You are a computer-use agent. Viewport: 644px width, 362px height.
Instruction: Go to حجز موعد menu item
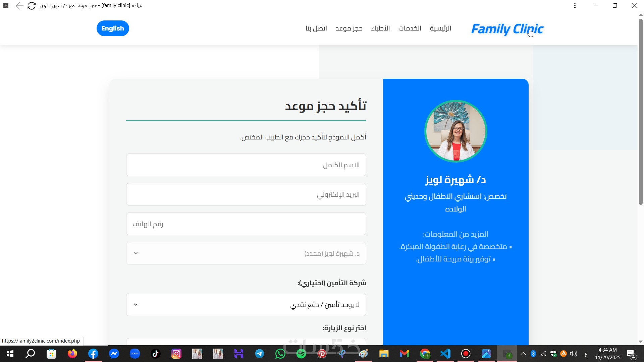(349, 28)
